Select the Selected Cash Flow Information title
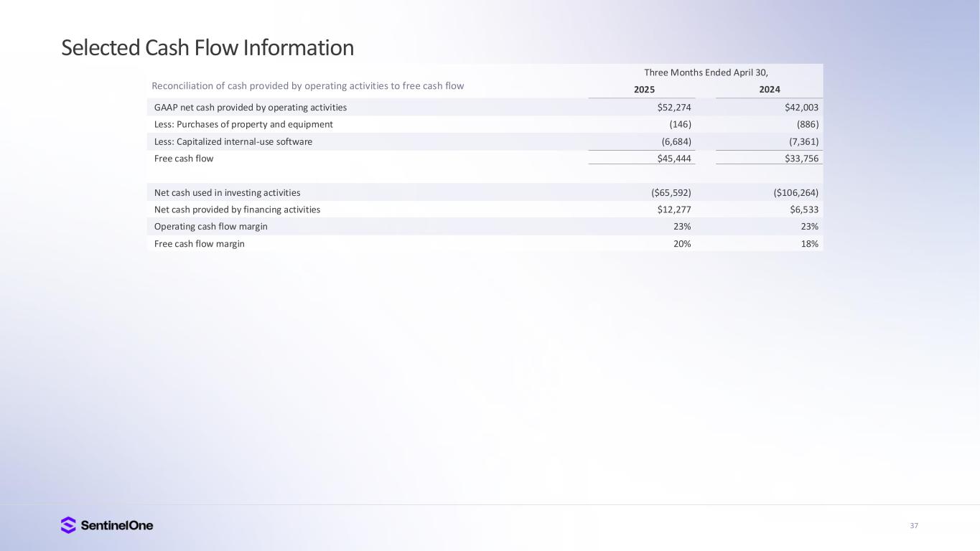 (207, 48)
